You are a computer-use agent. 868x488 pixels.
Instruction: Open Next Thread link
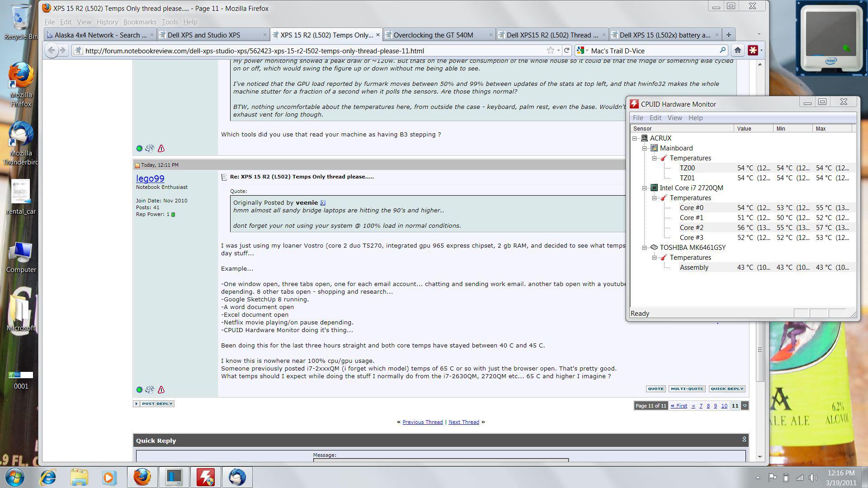point(464,422)
